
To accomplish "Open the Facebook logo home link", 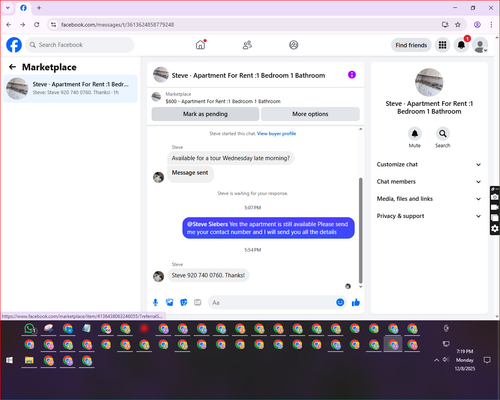I will (14, 45).
